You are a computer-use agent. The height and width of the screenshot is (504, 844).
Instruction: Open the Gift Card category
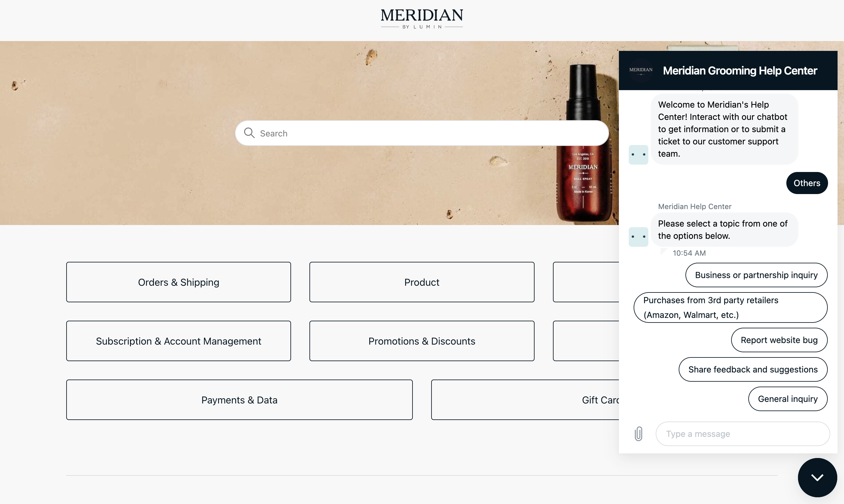click(x=525, y=400)
